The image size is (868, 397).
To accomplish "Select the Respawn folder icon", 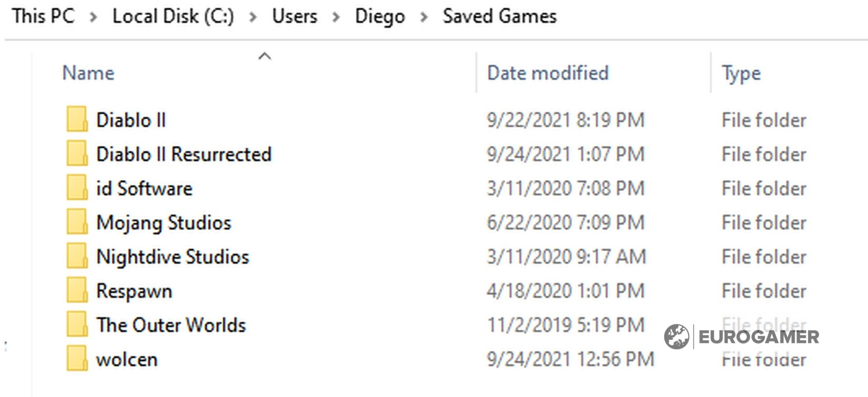I will tap(77, 290).
